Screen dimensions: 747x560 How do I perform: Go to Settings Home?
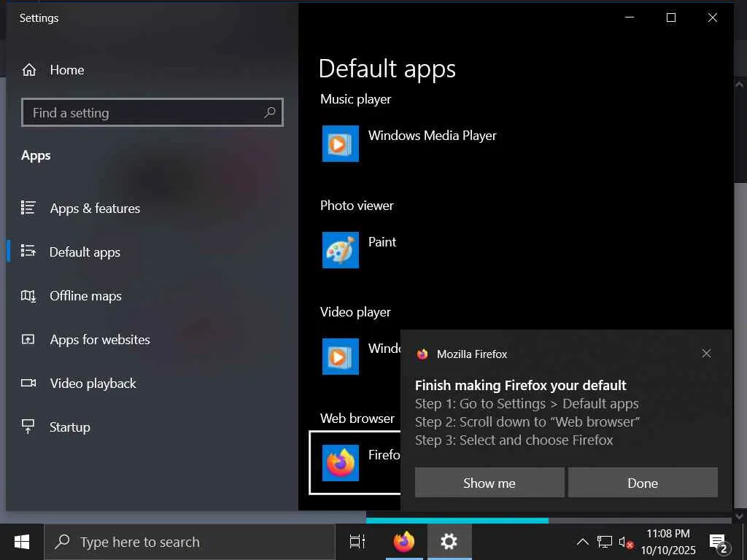click(x=53, y=70)
